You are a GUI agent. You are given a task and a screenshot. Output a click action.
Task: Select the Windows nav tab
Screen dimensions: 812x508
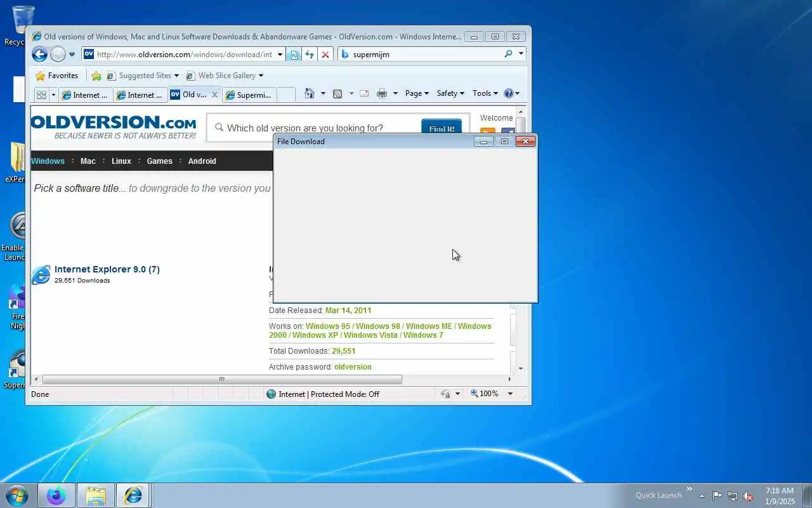click(x=48, y=161)
